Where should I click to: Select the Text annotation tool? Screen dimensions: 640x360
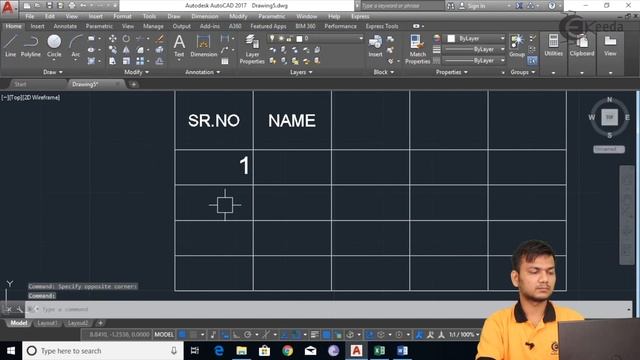[x=179, y=45]
